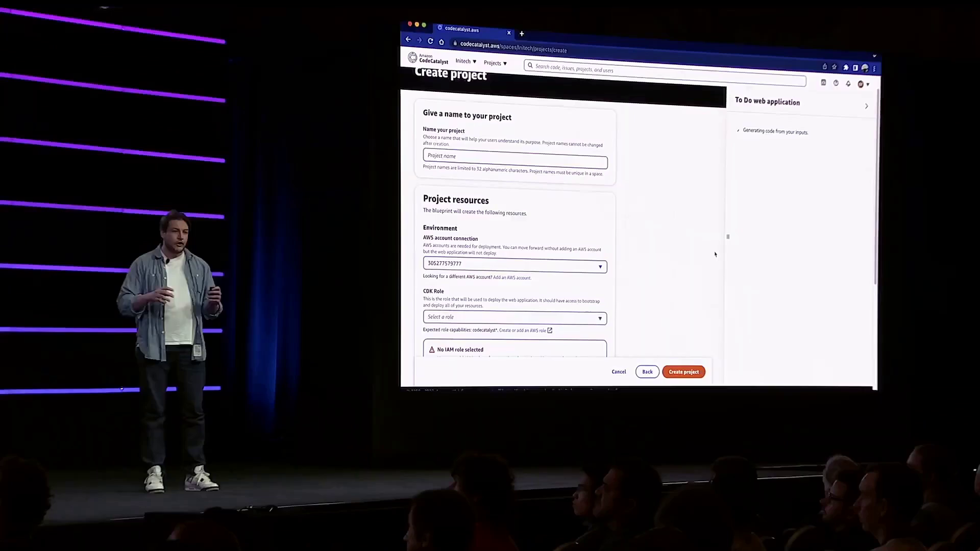Expand To Do web application chevron

pyautogui.click(x=866, y=106)
